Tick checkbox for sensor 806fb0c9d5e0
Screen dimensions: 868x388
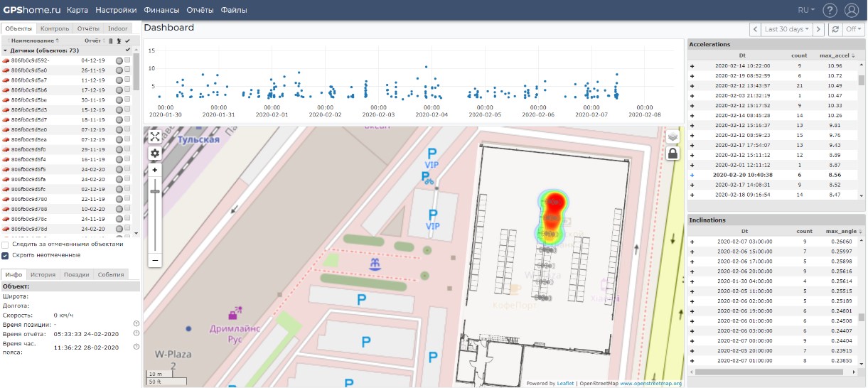(127, 130)
